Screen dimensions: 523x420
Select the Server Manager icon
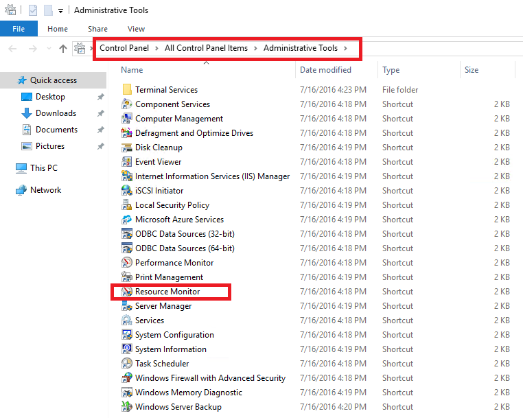(x=127, y=305)
